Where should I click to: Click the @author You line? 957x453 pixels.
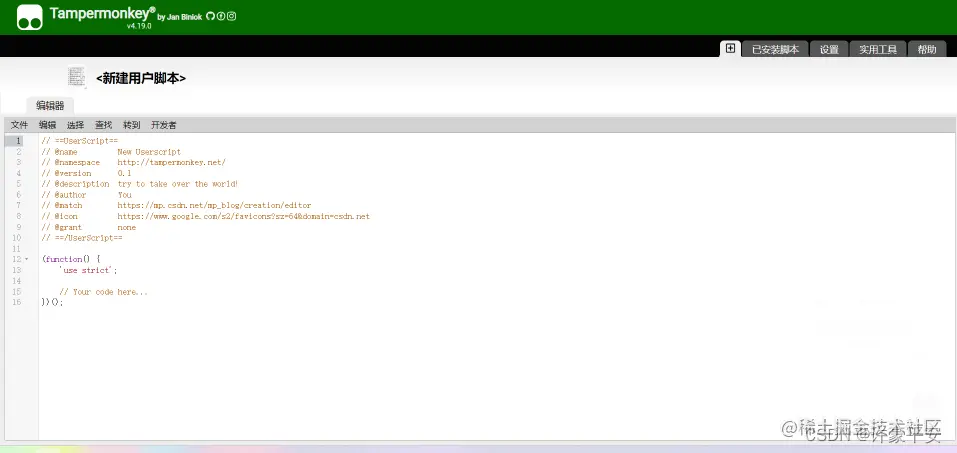(86, 195)
